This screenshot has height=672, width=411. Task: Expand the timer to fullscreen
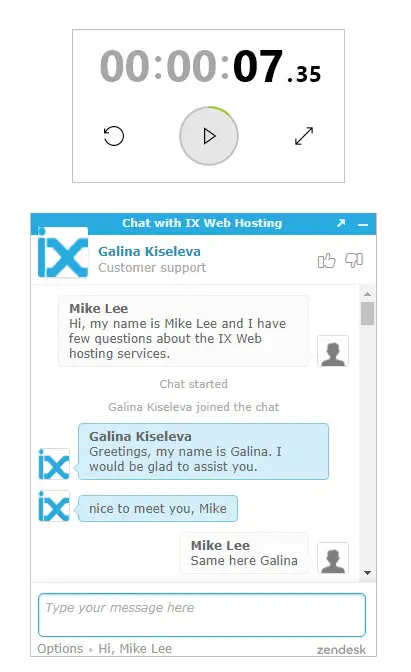coord(304,136)
